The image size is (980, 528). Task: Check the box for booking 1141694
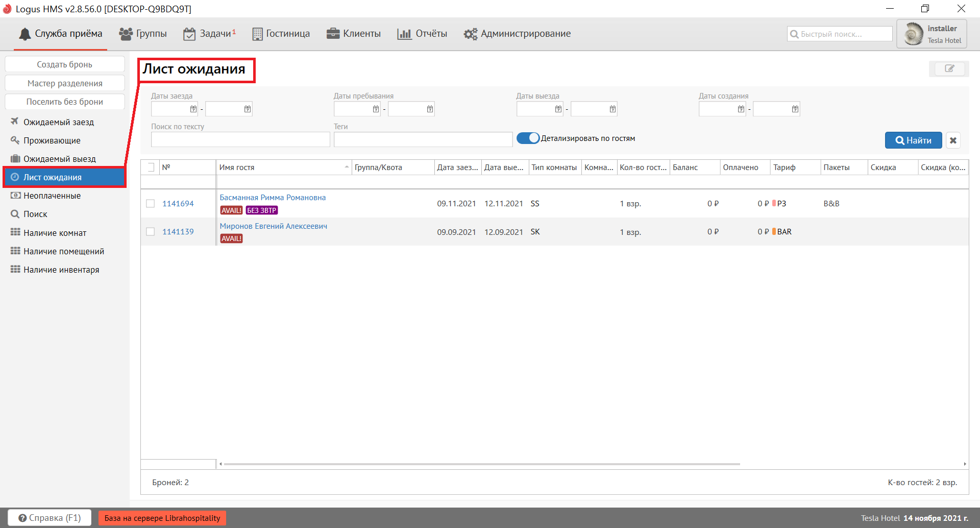151,203
